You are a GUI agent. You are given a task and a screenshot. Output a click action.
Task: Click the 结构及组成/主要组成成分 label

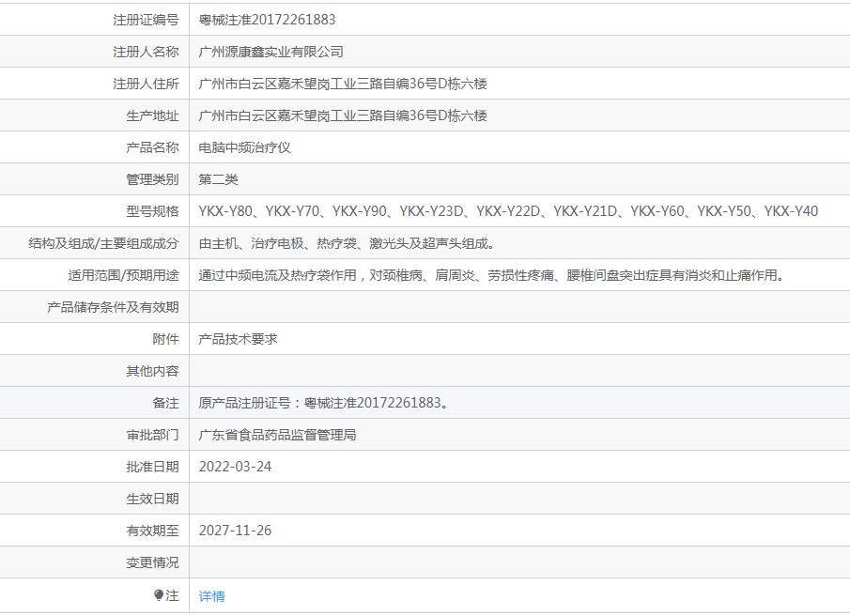[103, 244]
